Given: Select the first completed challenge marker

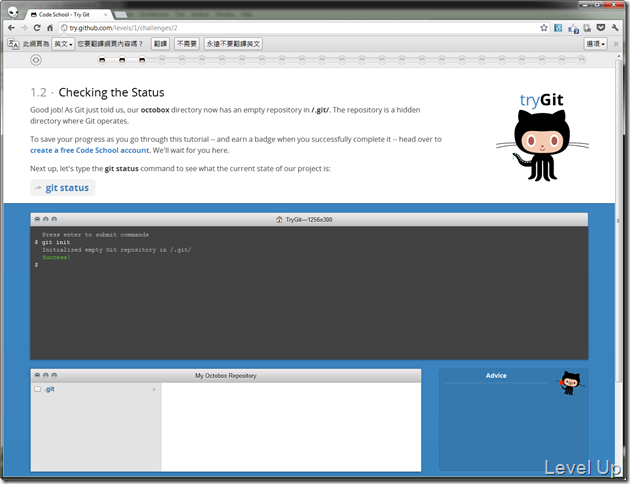Looking at the screenshot, I should (x=102, y=60).
